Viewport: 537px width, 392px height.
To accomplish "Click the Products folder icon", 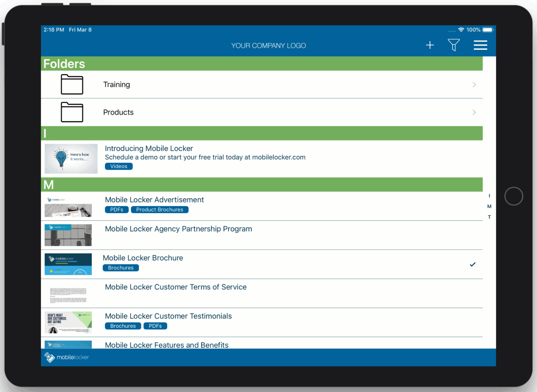I will click(72, 112).
